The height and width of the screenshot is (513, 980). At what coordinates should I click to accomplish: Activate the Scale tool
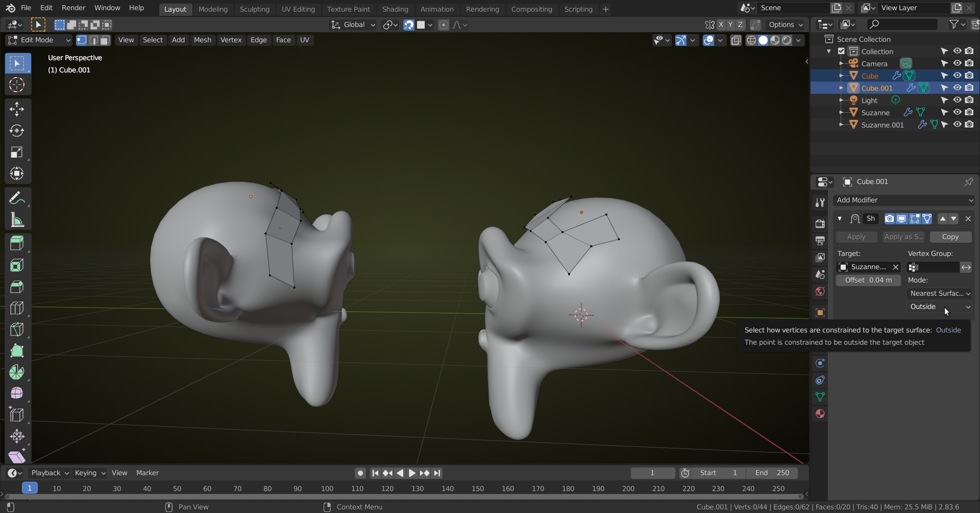point(17,152)
